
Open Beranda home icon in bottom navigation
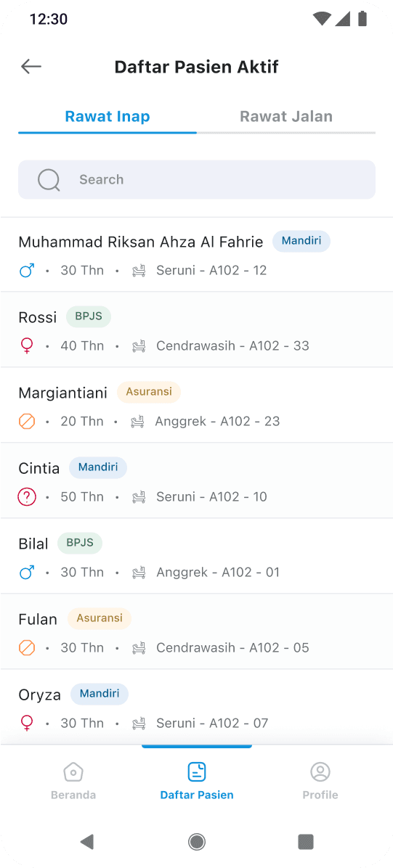point(73,771)
